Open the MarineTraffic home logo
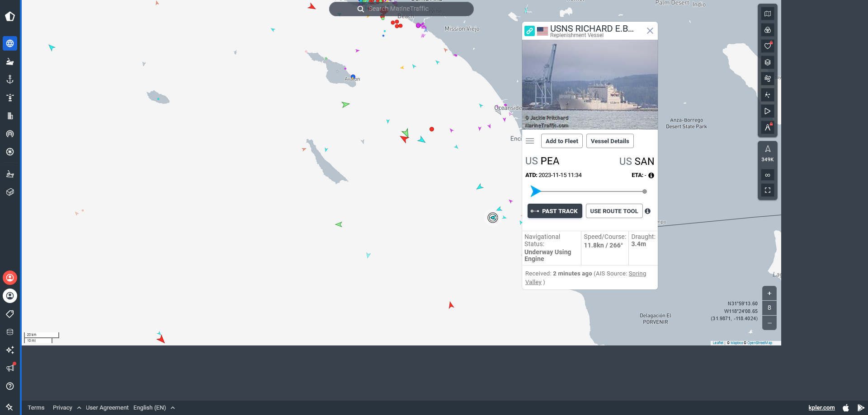868x415 pixels. point(10,17)
